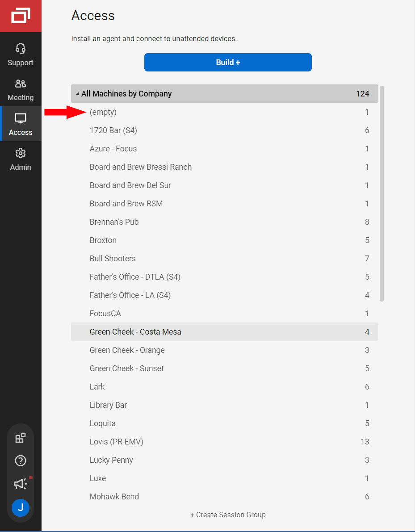Open the extensions blocks icon
Viewport: 415px width, 532px height.
(x=21, y=438)
